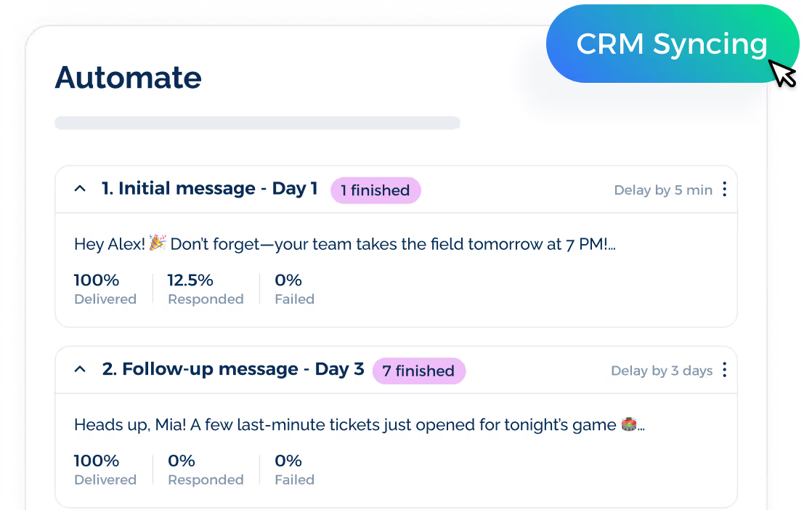
Task: Click the options icon beside Delay by 3 days
Action: click(724, 370)
